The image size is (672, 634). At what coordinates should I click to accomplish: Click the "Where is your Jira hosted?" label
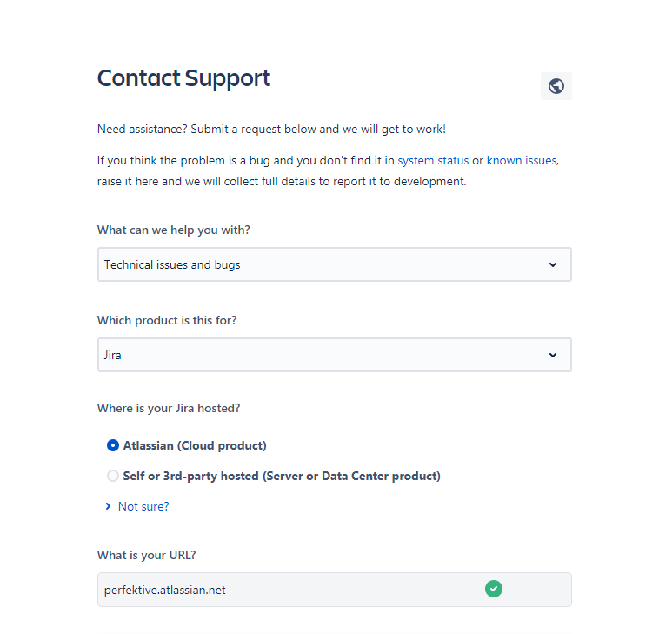tap(169, 408)
